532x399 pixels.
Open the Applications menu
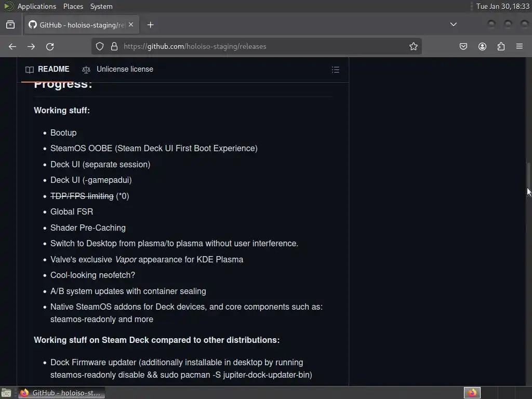click(37, 6)
